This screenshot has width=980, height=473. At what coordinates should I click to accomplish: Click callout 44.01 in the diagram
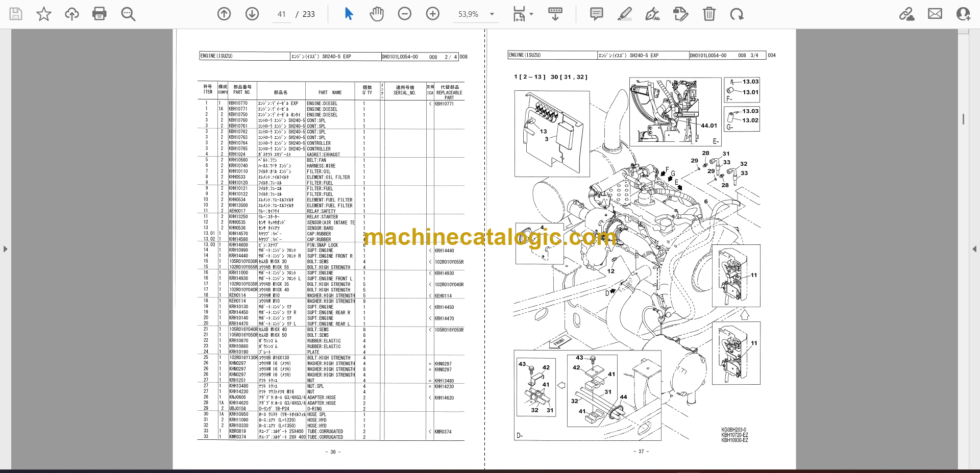(x=708, y=126)
